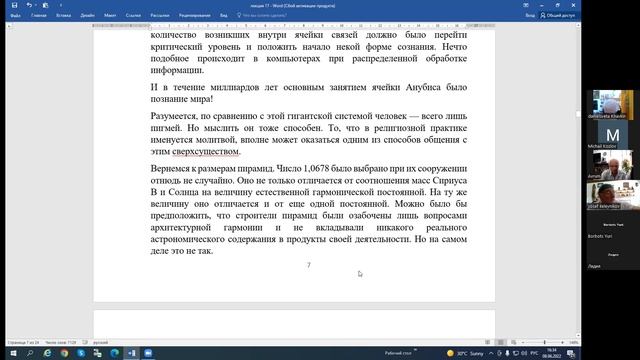
Task: Undo last action in Quick Access toolbar
Action: coord(29,5)
